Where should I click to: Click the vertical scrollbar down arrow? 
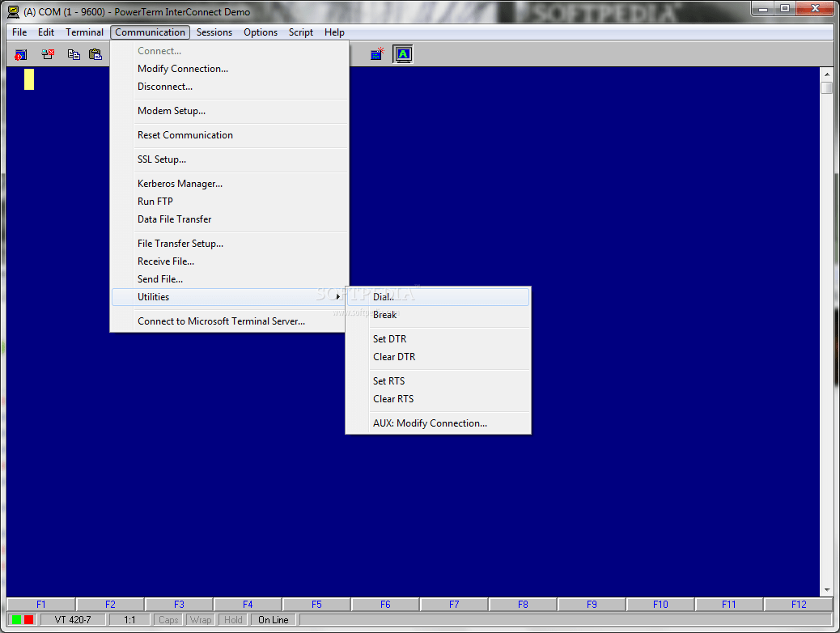(x=826, y=589)
